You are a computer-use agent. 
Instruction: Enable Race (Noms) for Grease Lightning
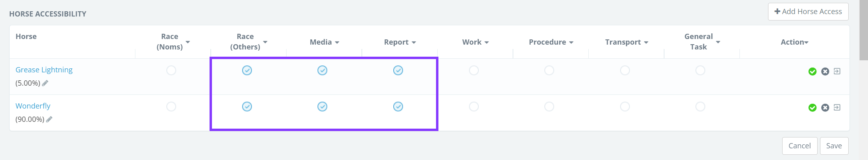[171, 70]
